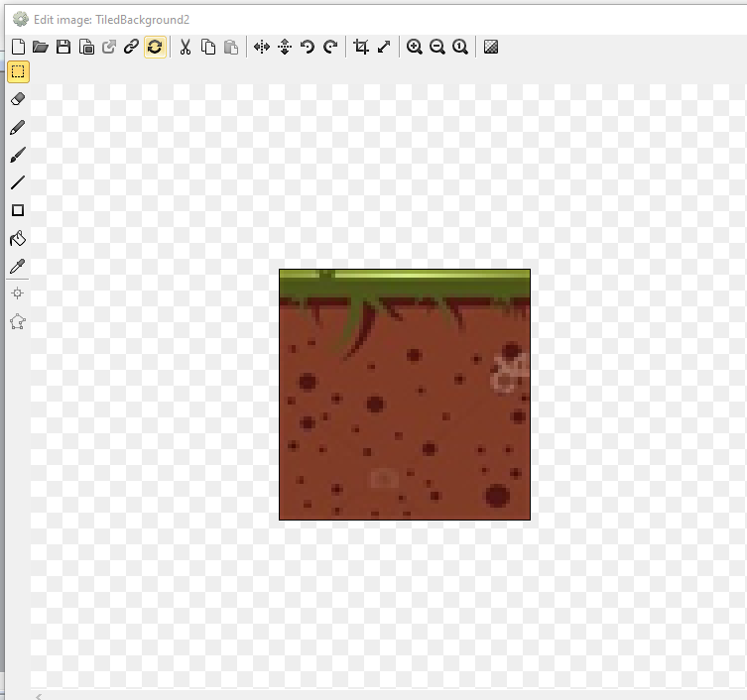Select the paint bucket Fill tool
The image size is (747, 700).
point(18,238)
